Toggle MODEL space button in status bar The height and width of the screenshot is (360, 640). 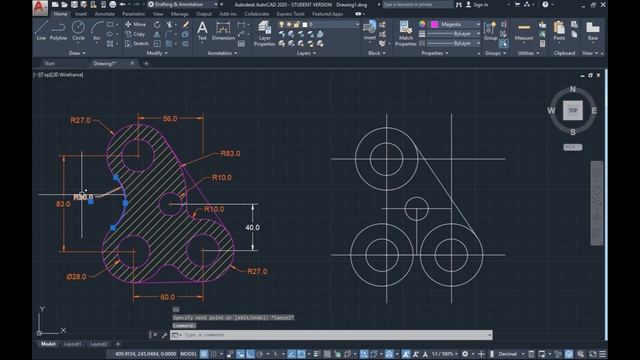189,354
